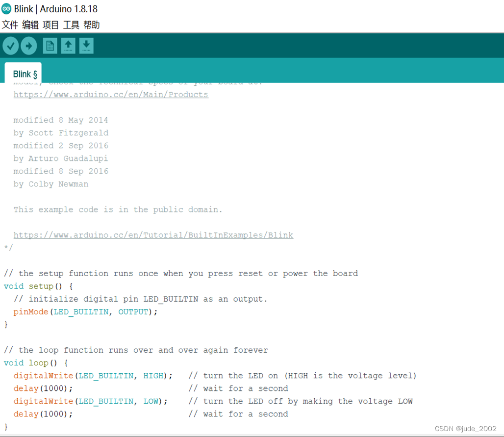Click the line 'by Arturo Guadalupi'

(61, 158)
